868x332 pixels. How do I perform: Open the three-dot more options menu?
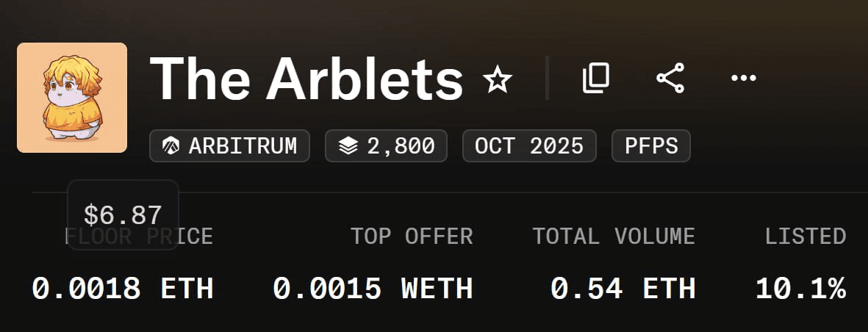coord(744,78)
